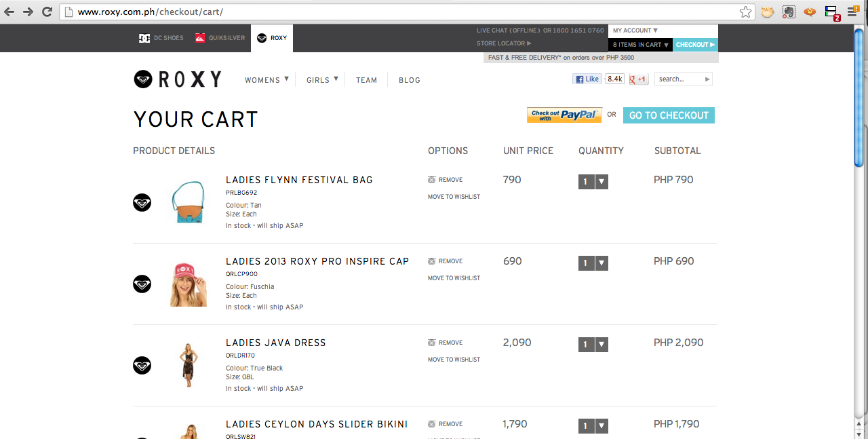The image size is (868, 439).
Task: Expand the Girls menu
Action: coord(322,80)
